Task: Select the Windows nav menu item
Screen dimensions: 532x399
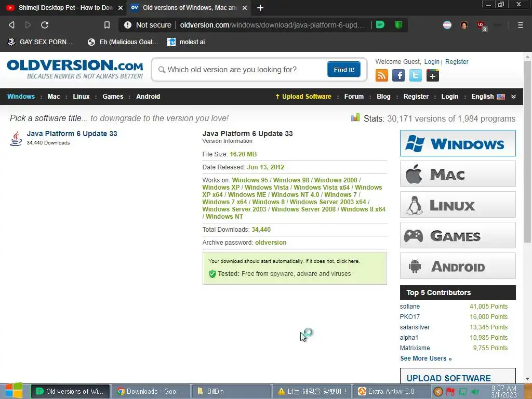Action: [x=21, y=96]
